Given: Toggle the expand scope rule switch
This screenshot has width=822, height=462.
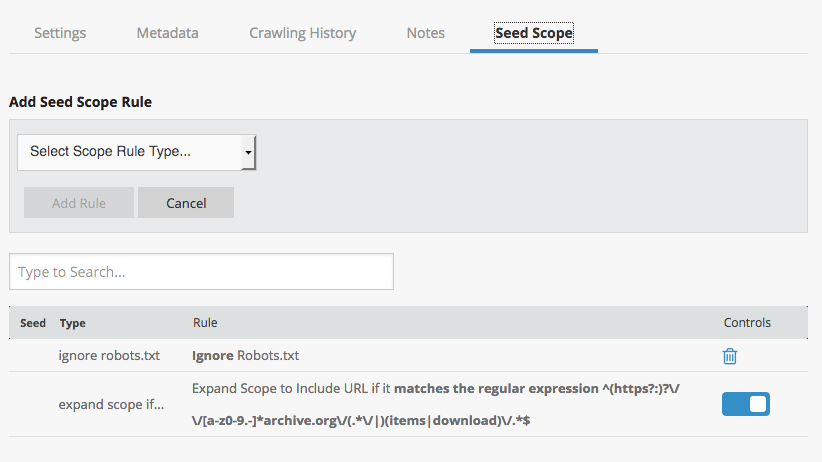Looking at the screenshot, I should pos(745,404).
